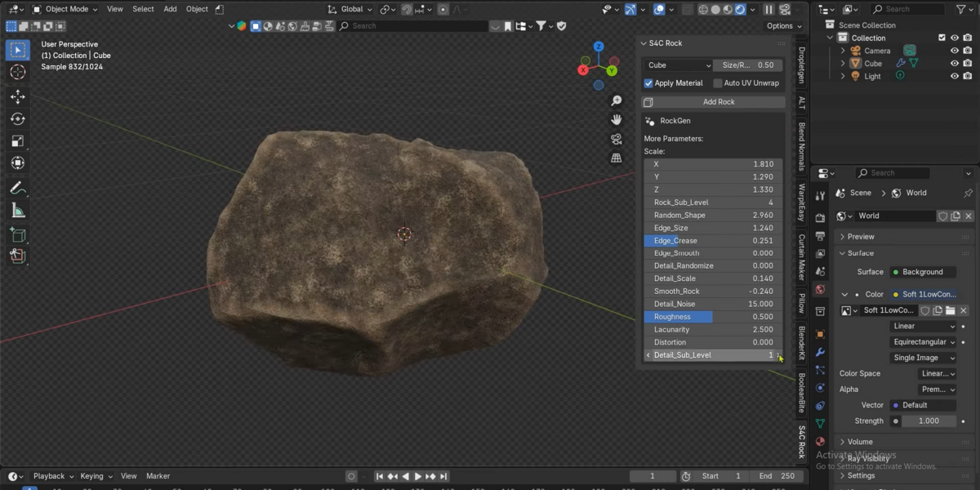The width and height of the screenshot is (980, 490).
Task: Click the Annotate pencil tool
Action: pyautogui.click(x=17, y=189)
